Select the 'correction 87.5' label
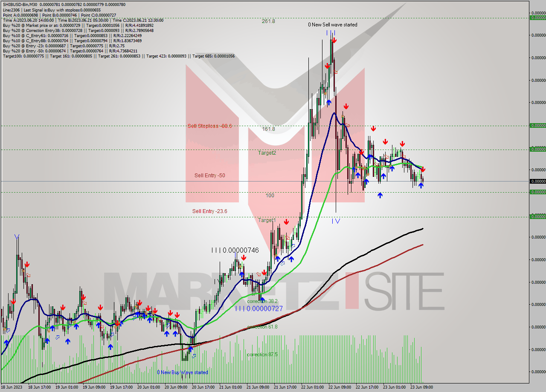This screenshot has height=392, width=546. (x=262, y=355)
